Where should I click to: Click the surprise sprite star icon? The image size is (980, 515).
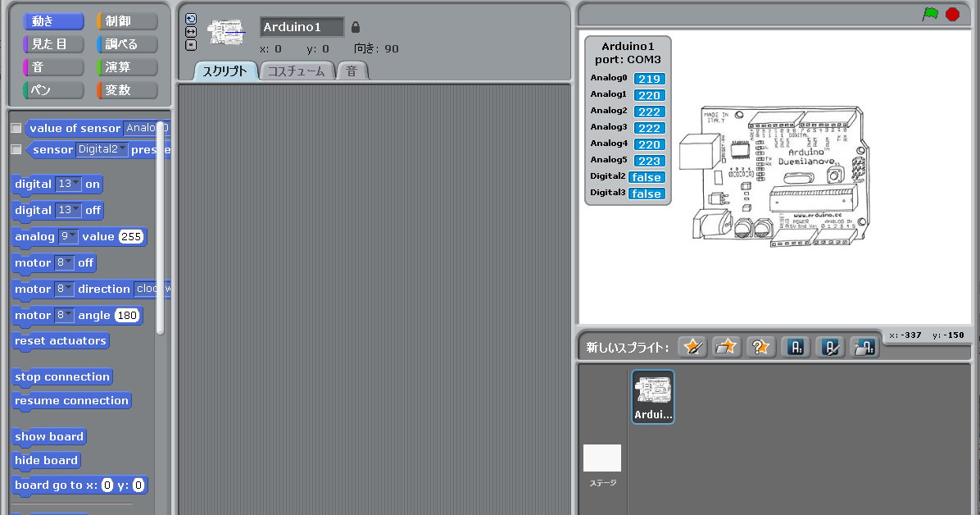click(760, 347)
